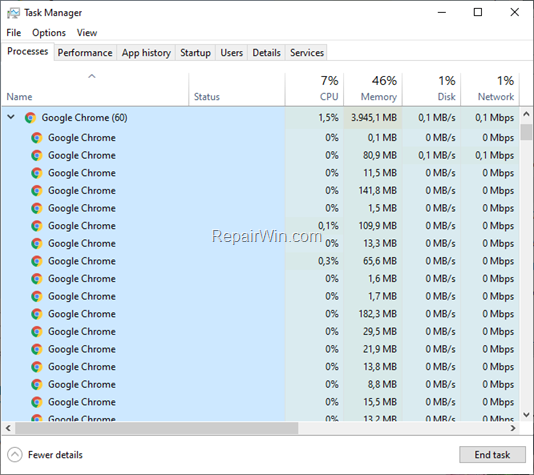Viewport: 534px width, 475px height.
Task: Sort processes by Network column
Action: (490, 89)
